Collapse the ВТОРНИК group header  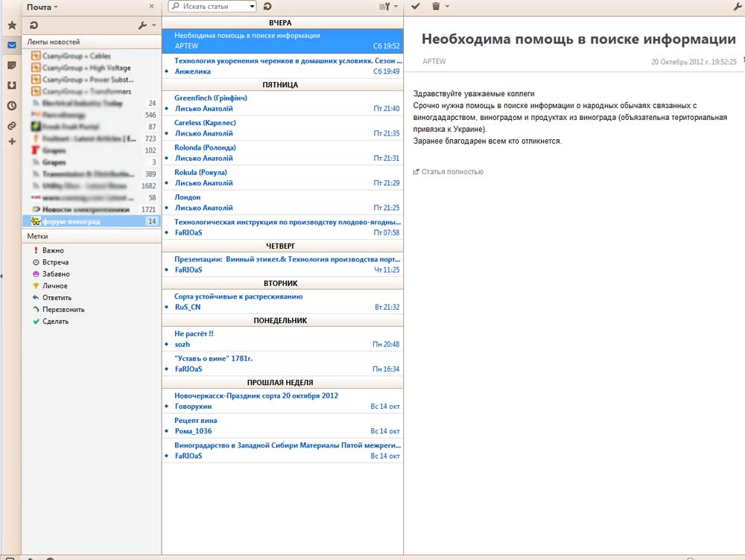click(x=282, y=283)
